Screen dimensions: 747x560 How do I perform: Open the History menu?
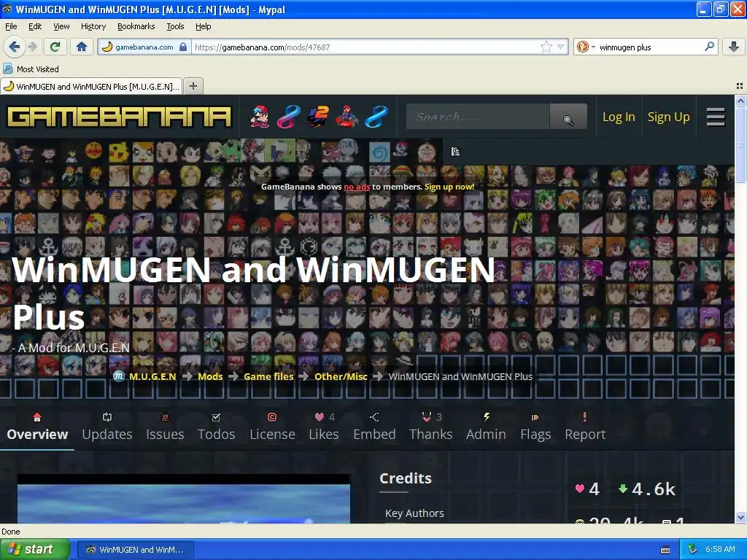93,26
